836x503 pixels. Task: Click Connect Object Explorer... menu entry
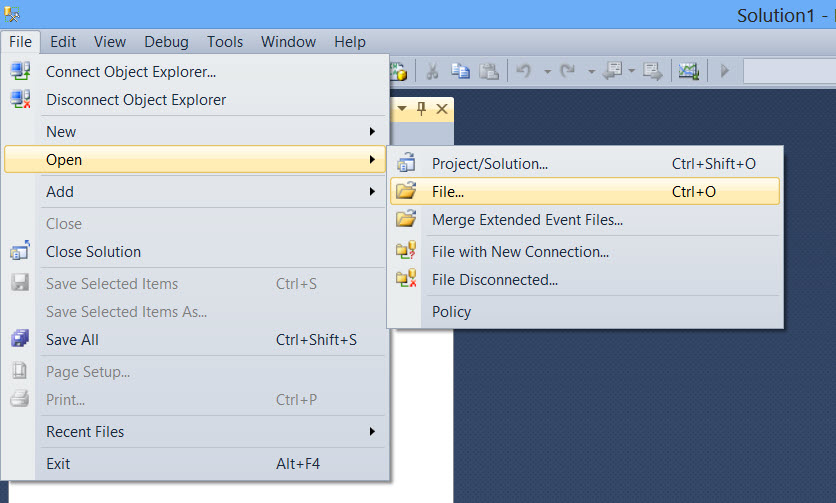pyautogui.click(x=131, y=71)
